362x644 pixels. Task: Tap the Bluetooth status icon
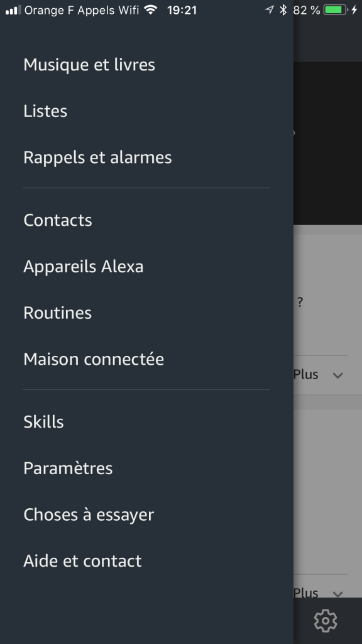point(283,10)
